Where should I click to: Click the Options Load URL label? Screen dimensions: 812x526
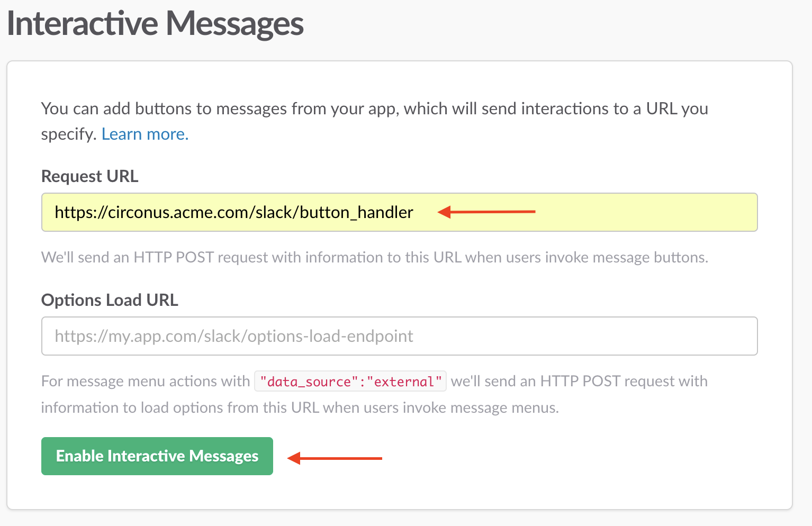[110, 300]
